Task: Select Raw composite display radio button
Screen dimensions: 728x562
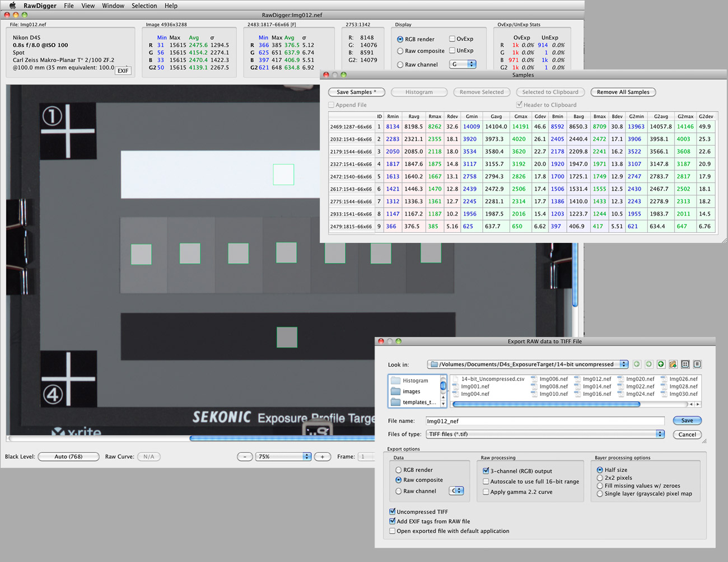Action: [400, 51]
